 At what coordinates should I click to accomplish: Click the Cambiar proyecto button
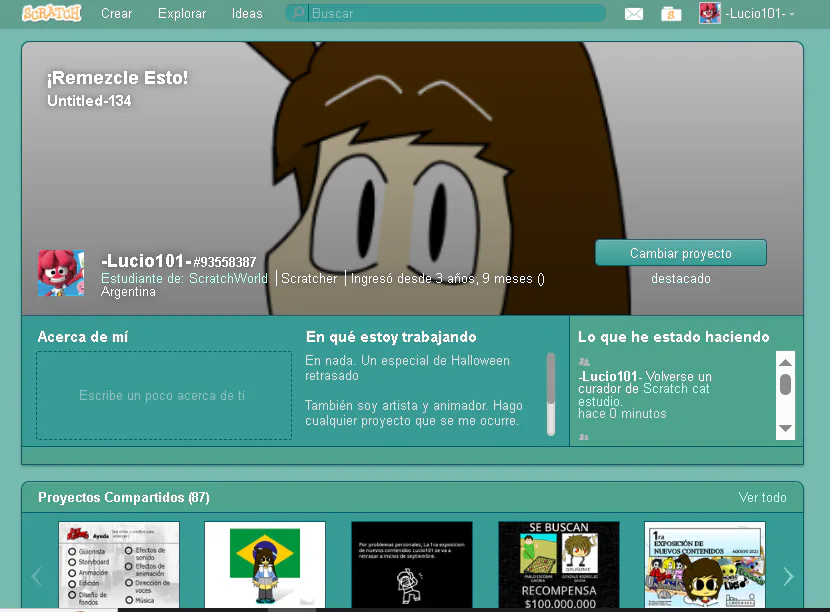pyautogui.click(x=681, y=253)
